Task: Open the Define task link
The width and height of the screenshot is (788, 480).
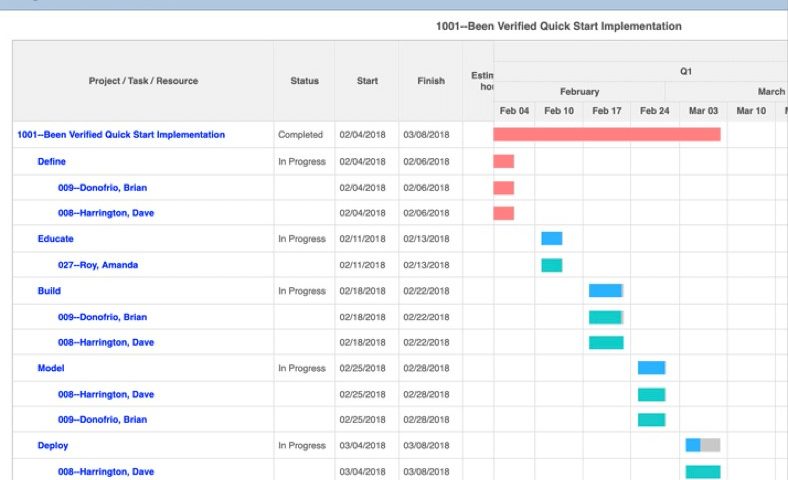Action: click(52, 161)
